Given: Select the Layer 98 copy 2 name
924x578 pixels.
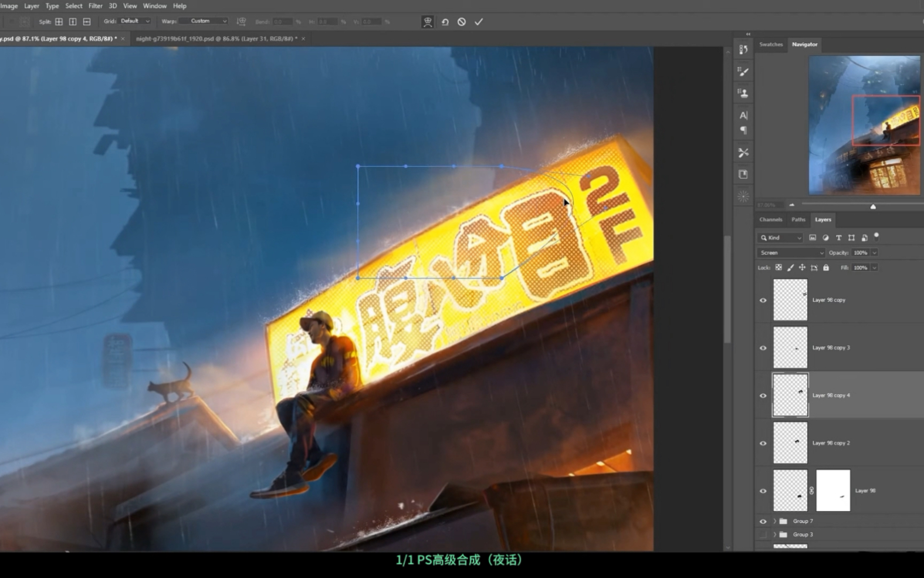Looking at the screenshot, I should [x=831, y=443].
